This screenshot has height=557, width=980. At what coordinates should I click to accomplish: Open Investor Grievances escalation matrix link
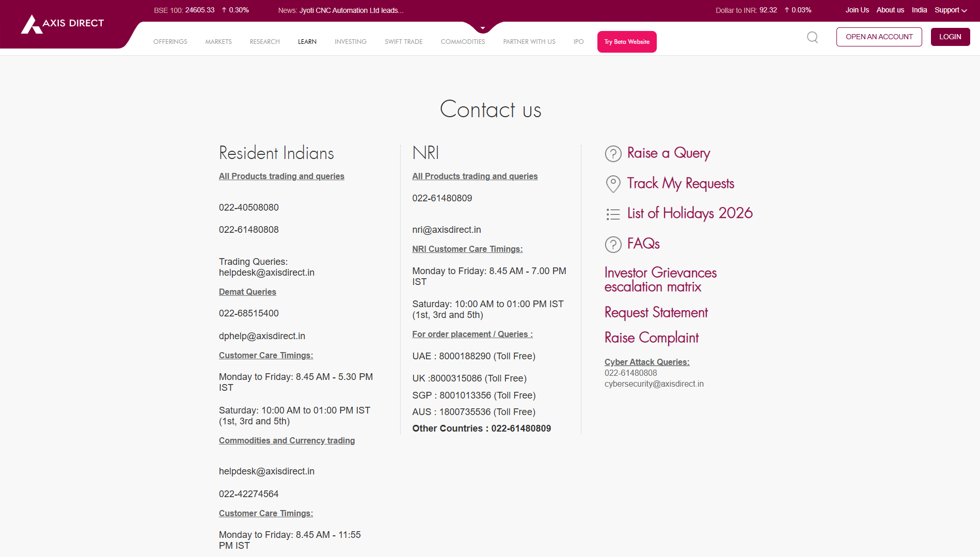(x=660, y=280)
